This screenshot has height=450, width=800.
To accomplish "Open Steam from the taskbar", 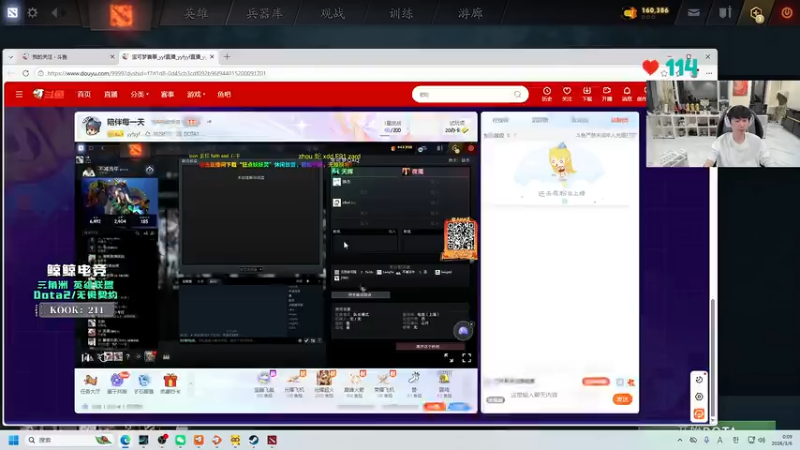I will pos(254,440).
